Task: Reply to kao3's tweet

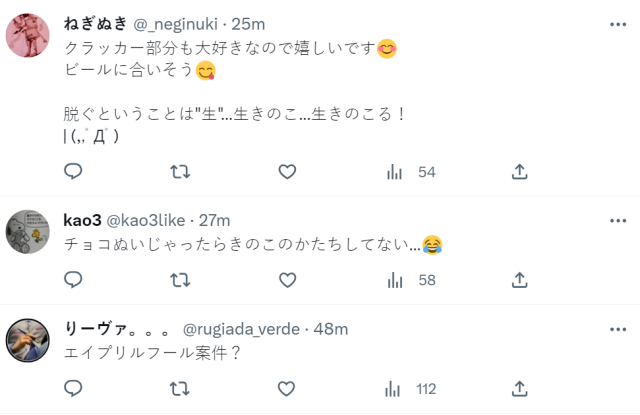Action: (x=73, y=280)
